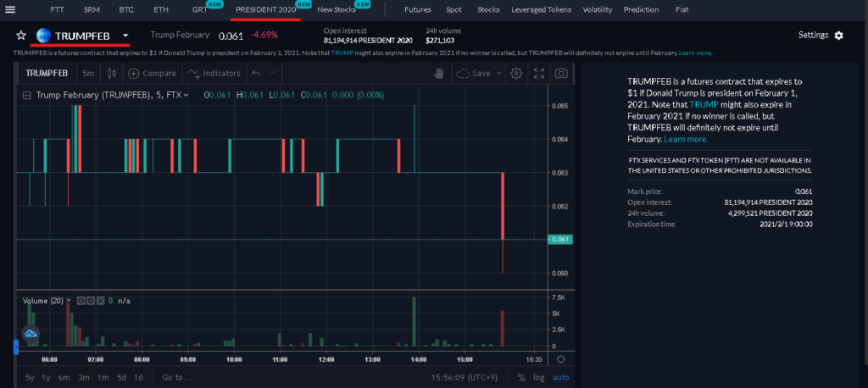The width and height of the screenshot is (868, 388).
Task: Click the Expiration time value 2021/2/1 9:00:00
Action: click(786, 224)
